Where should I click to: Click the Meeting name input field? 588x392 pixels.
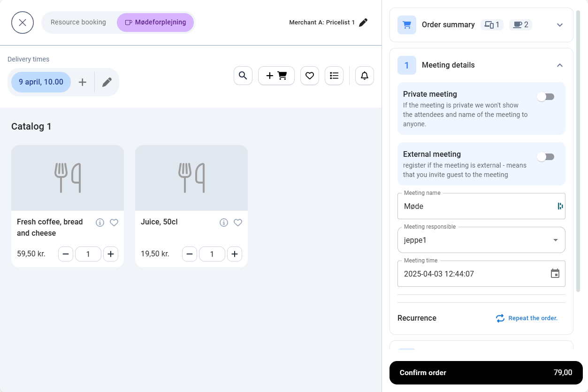point(481,206)
